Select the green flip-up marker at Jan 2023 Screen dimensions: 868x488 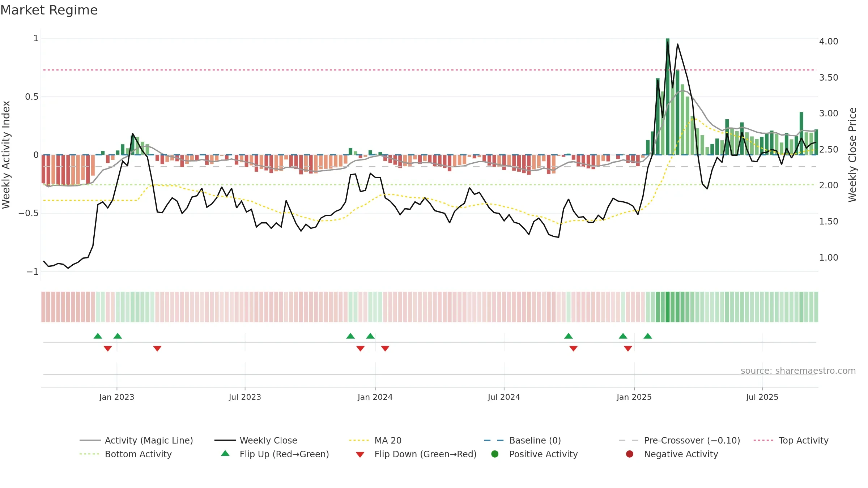(118, 336)
